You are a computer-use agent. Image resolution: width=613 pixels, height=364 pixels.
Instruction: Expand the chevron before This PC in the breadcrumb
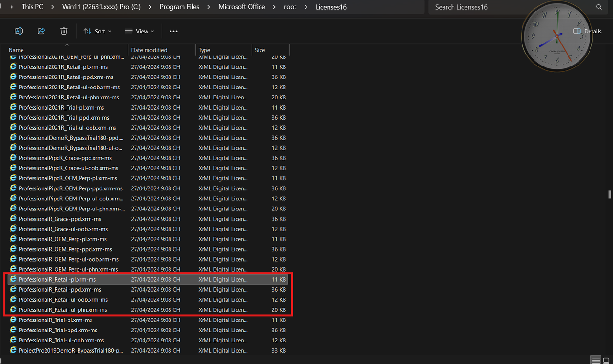pos(11,7)
